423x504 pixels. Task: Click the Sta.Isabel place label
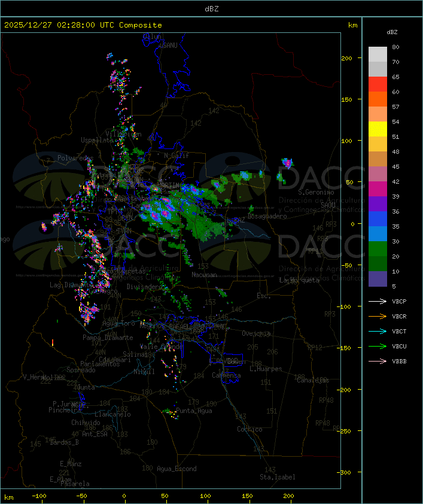(278, 477)
